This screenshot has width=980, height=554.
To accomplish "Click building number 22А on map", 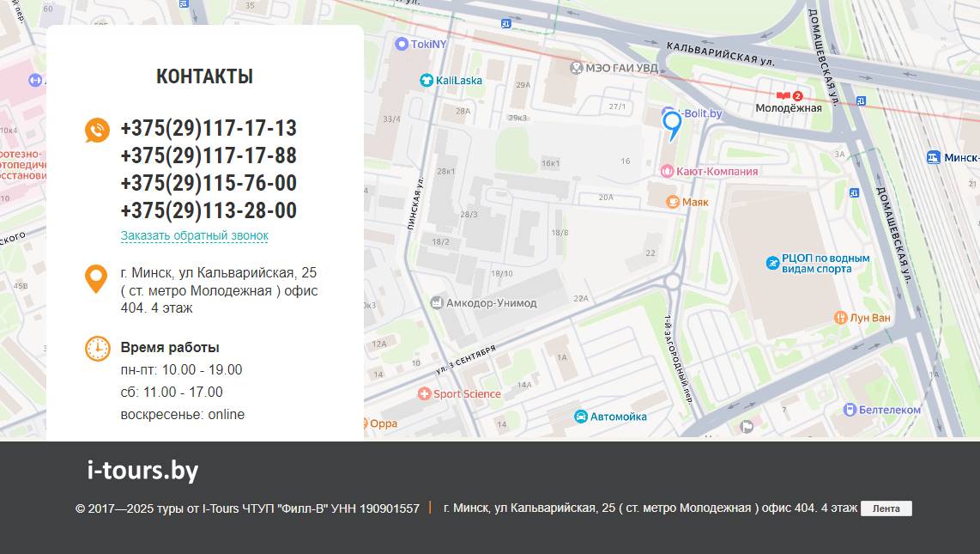I will (581, 298).
